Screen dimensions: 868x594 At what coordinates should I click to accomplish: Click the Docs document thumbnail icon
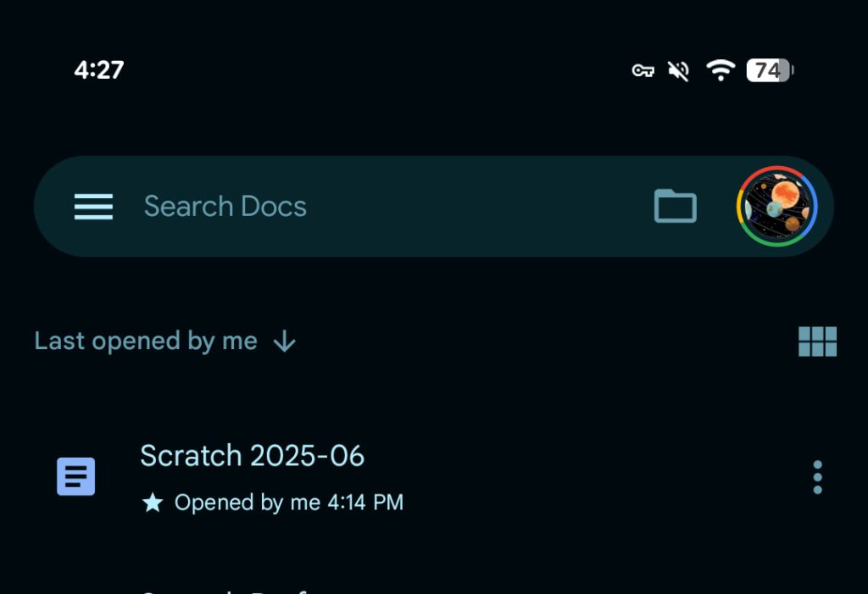(76, 476)
